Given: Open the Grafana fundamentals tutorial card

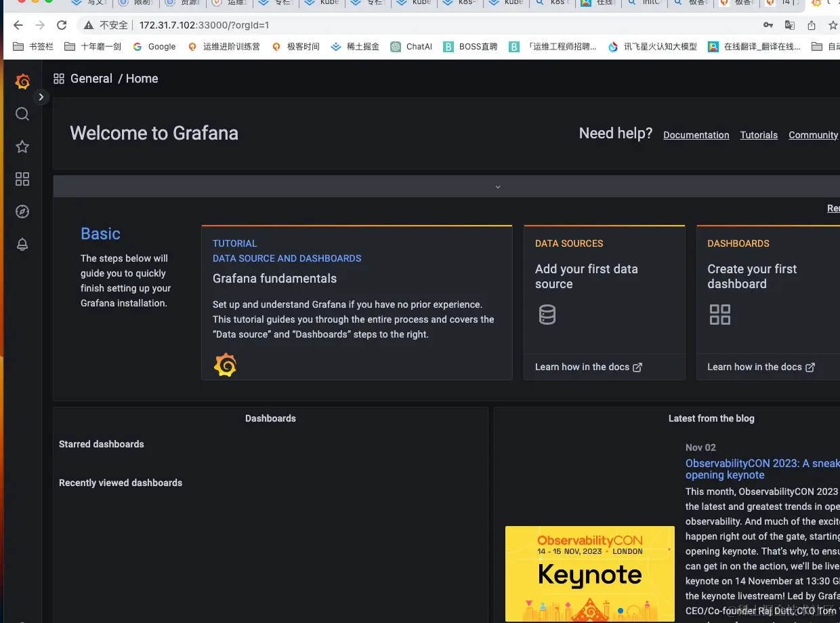Looking at the screenshot, I should click(x=356, y=303).
